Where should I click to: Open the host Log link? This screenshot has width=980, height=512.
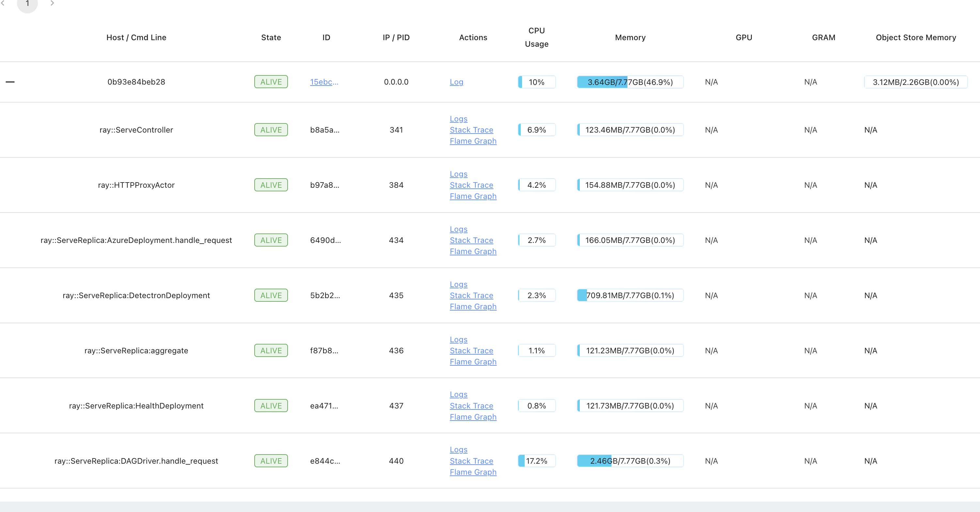pos(456,82)
